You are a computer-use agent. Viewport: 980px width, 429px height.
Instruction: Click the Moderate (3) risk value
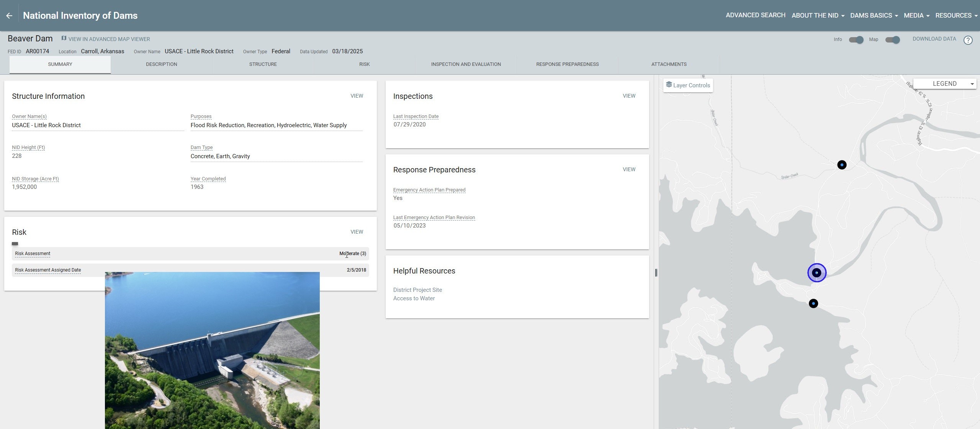pos(353,254)
